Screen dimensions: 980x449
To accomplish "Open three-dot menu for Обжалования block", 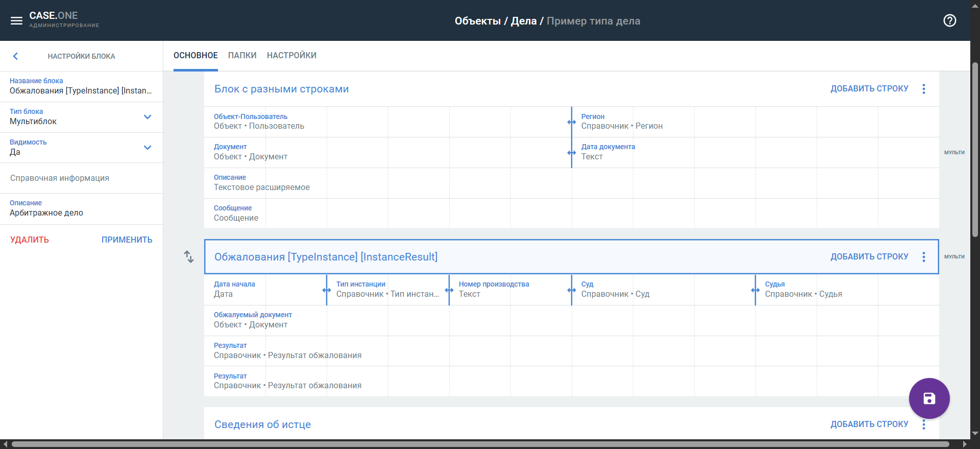I will click(x=923, y=257).
